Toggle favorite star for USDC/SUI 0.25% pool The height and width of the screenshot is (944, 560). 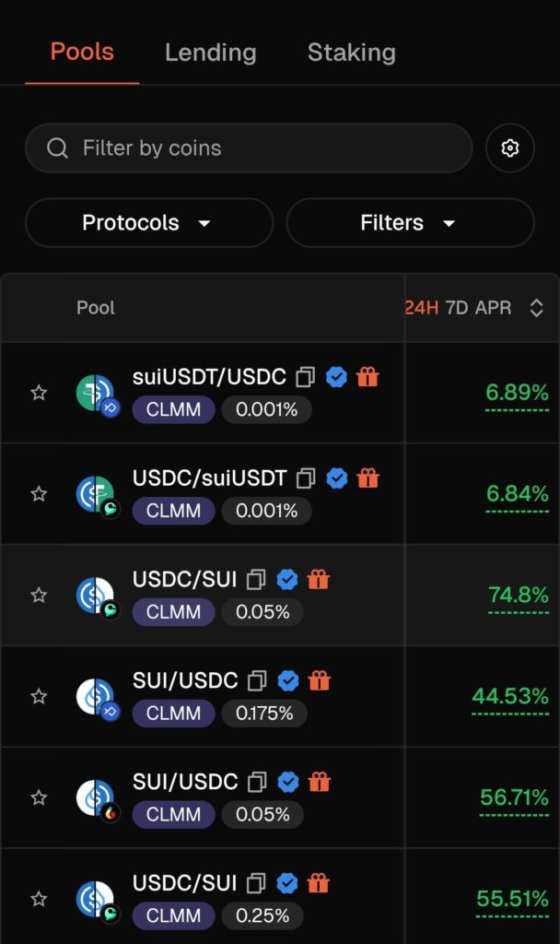click(x=39, y=899)
